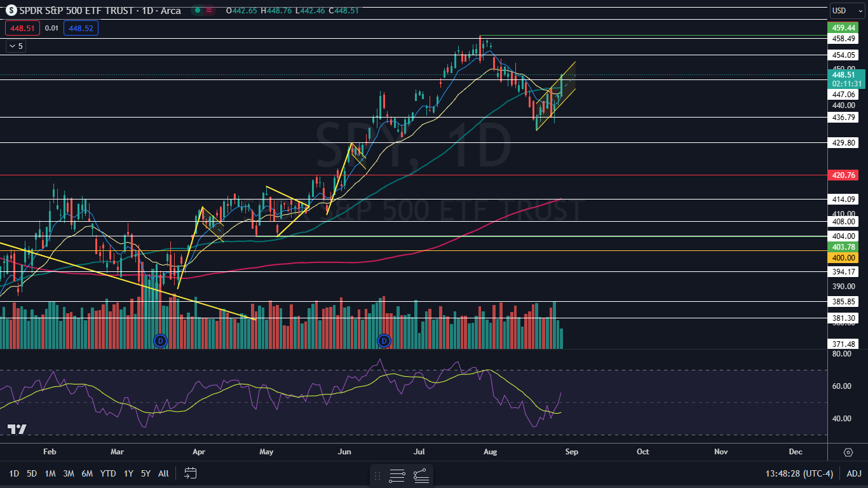Image resolution: width=868 pixels, height=488 pixels.
Task: Click the green 459.44 price label
Action: tap(844, 28)
